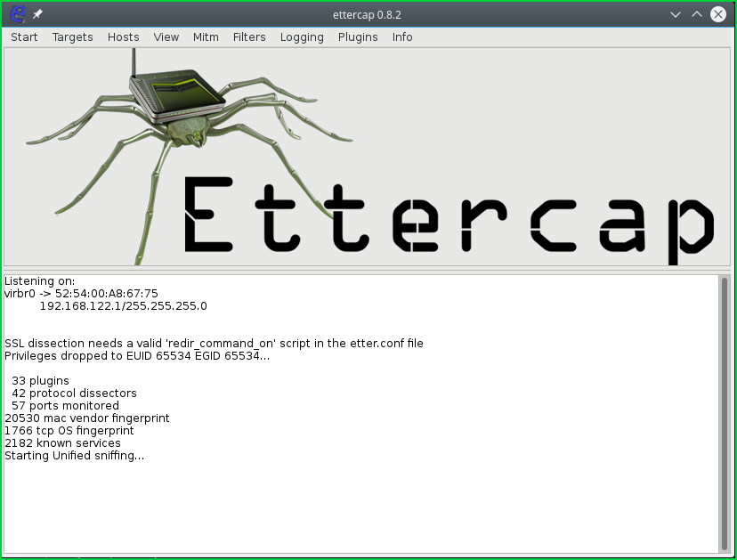Toggle the pin window icon in title bar

click(x=37, y=14)
